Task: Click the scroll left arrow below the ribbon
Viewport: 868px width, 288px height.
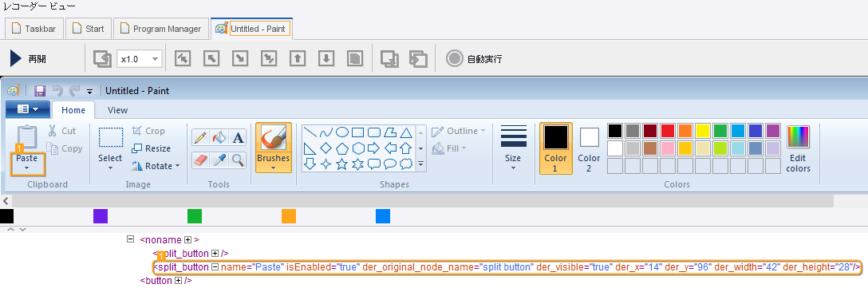Action: (6, 201)
